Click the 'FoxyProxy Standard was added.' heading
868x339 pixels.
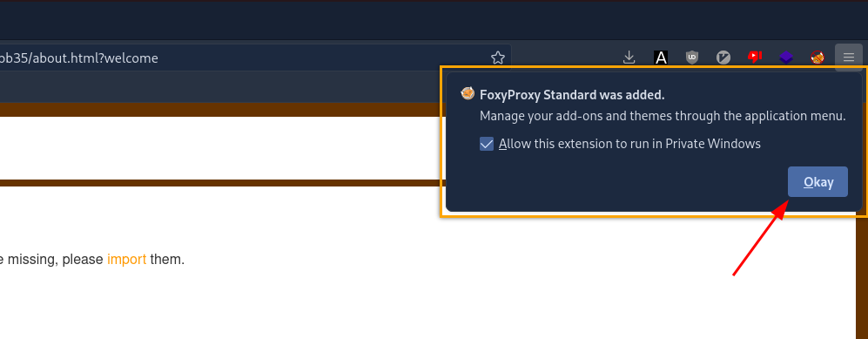[x=572, y=95]
